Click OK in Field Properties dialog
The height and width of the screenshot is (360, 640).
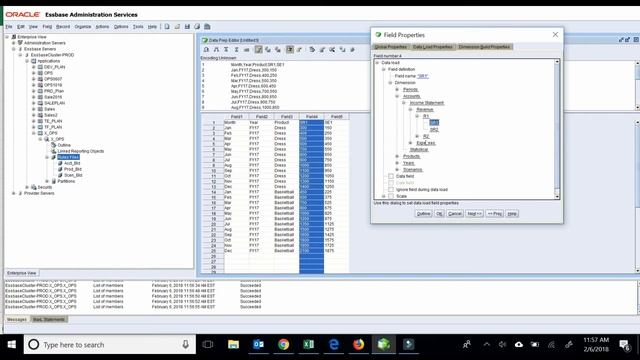coord(439,214)
